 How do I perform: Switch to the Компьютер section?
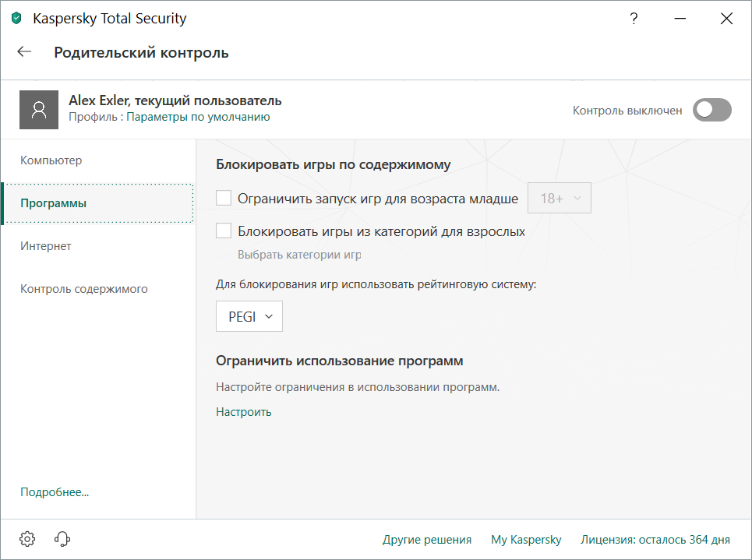51,160
